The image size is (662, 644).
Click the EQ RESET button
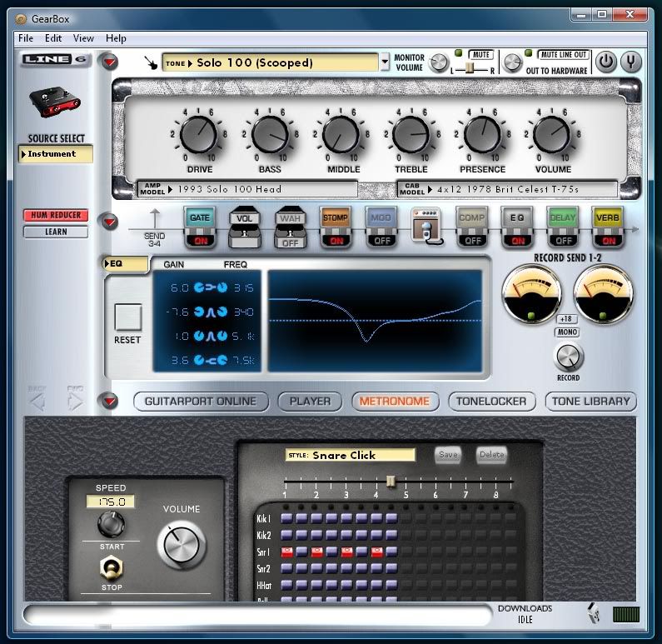[128, 317]
